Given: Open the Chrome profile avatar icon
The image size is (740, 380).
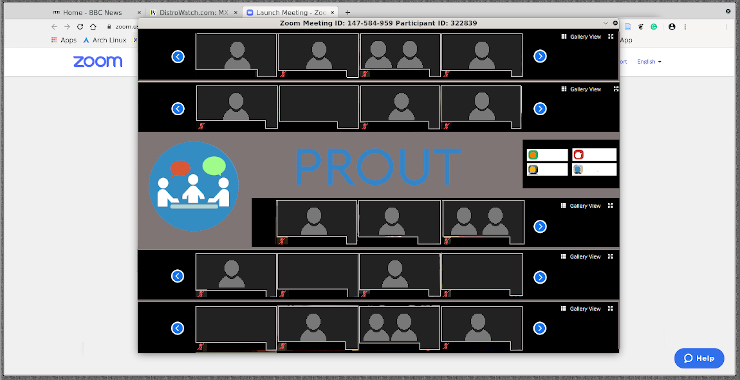Looking at the screenshot, I should click(x=672, y=27).
